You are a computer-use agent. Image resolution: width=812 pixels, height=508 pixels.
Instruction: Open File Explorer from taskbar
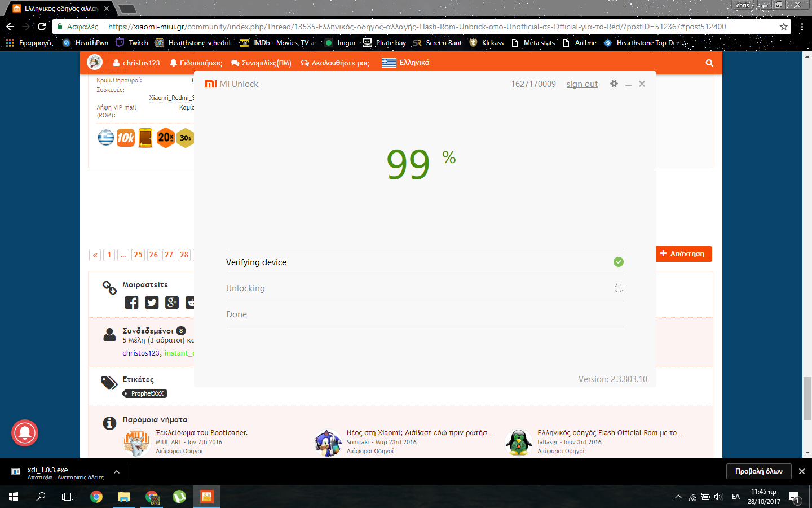(x=123, y=497)
